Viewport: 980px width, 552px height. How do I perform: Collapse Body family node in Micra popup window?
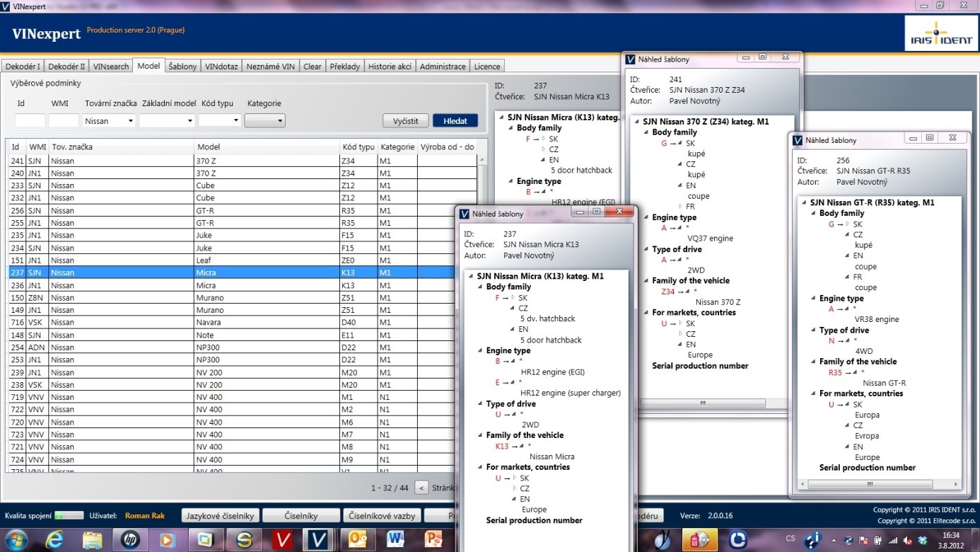coord(479,287)
